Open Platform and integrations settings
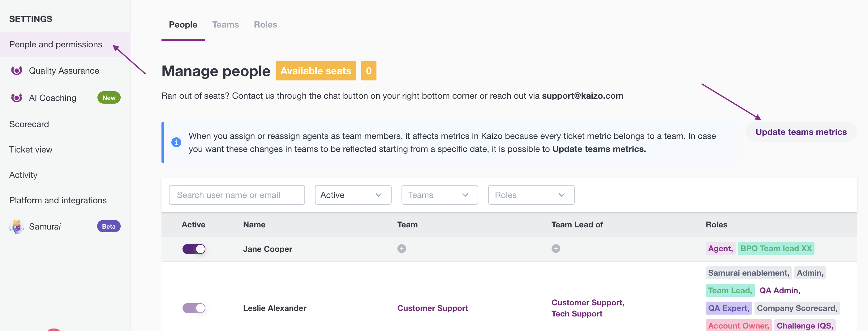The width and height of the screenshot is (868, 331). (58, 200)
